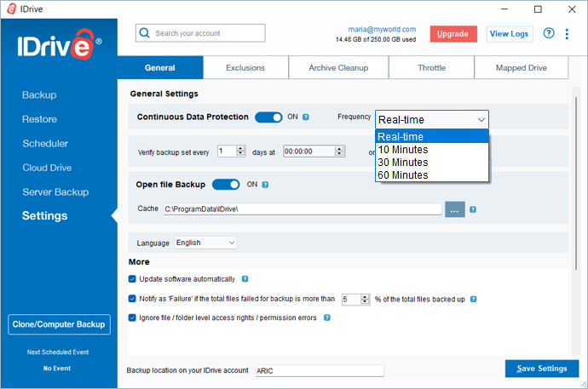Screen dimensions: 588x389
Task: Click the settings panel vertical scrollbar
Action: click(x=575, y=183)
